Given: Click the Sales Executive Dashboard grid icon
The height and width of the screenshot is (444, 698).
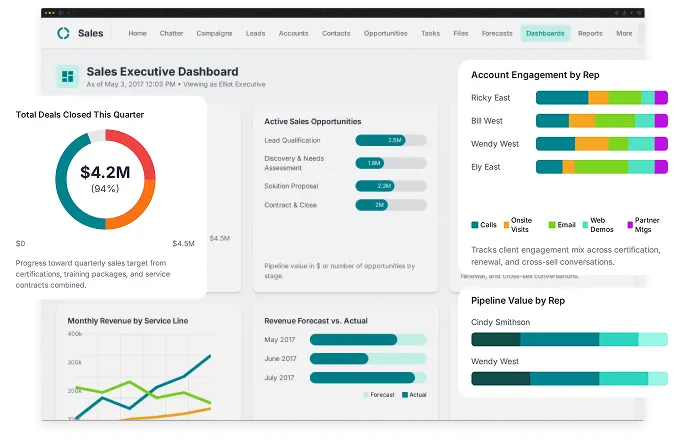Looking at the screenshot, I should click(68, 77).
